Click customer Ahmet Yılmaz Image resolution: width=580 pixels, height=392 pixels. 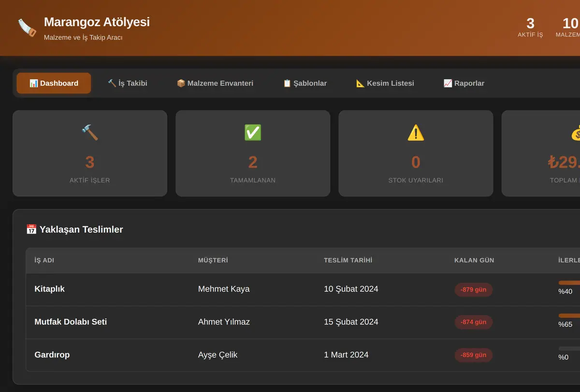[x=224, y=322]
